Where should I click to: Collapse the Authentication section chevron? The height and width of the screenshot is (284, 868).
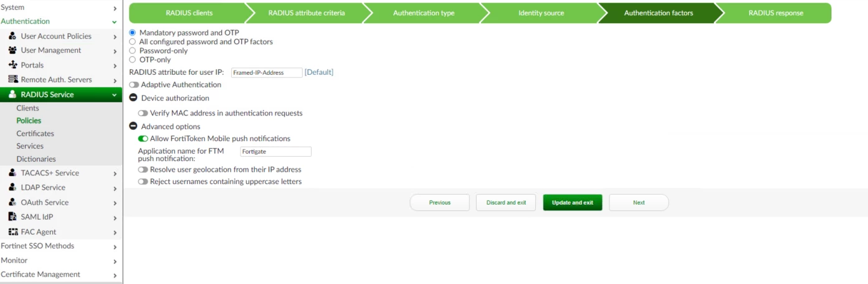115,22
